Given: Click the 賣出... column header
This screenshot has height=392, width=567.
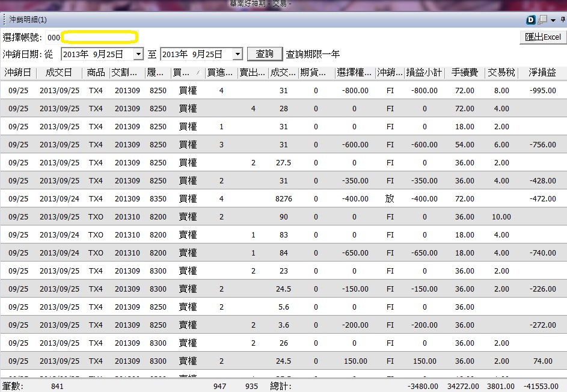Looking at the screenshot, I should point(253,72).
